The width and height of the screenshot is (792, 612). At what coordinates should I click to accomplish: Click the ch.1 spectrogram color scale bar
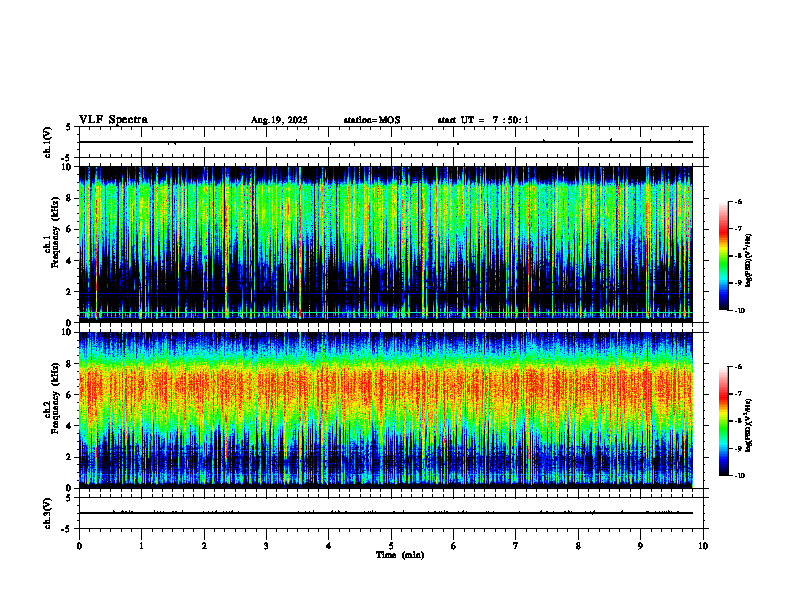click(x=723, y=256)
